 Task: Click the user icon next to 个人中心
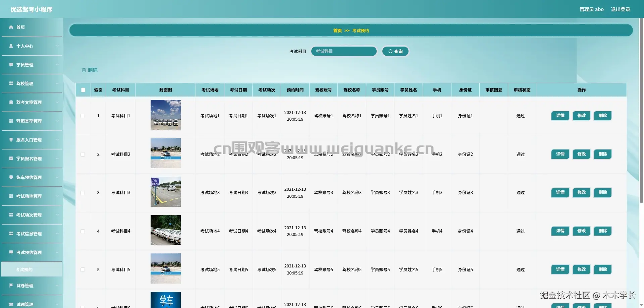[x=11, y=46]
